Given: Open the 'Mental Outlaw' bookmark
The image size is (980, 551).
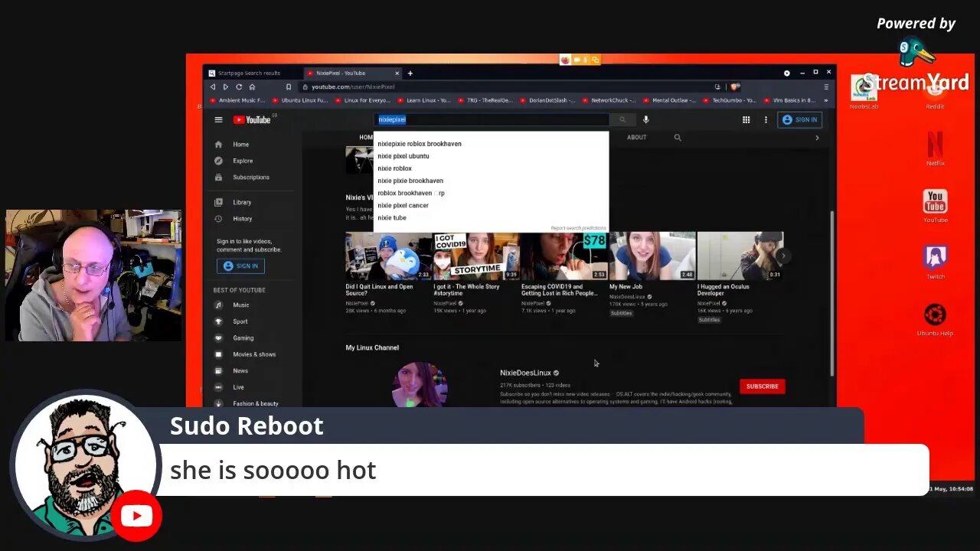Looking at the screenshot, I should coord(670,100).
